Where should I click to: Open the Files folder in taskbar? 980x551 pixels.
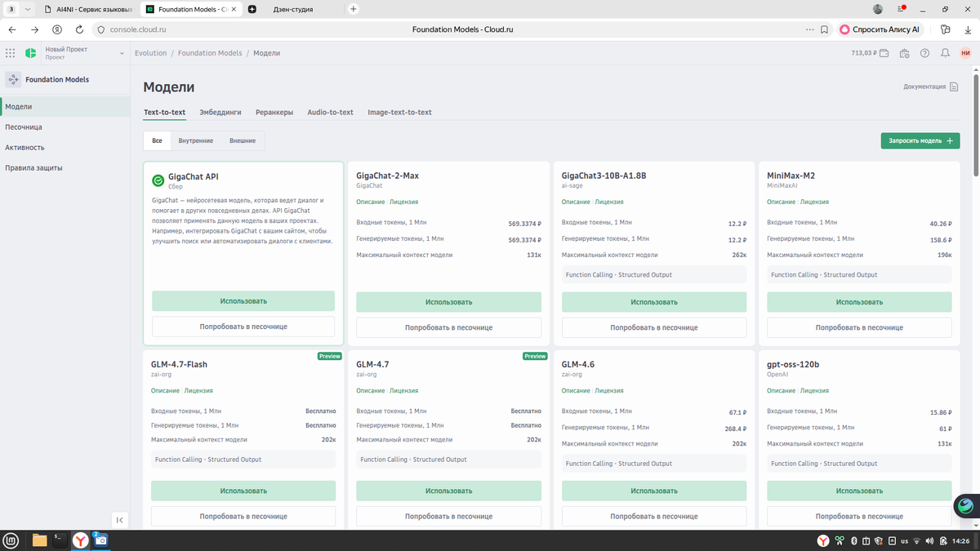point(38,540)
